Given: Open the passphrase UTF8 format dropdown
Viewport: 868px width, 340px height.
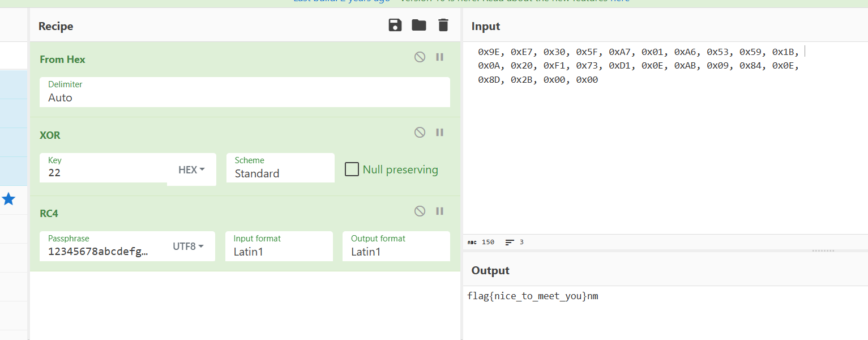Looking at the screenshot, I should pos(188,246).
